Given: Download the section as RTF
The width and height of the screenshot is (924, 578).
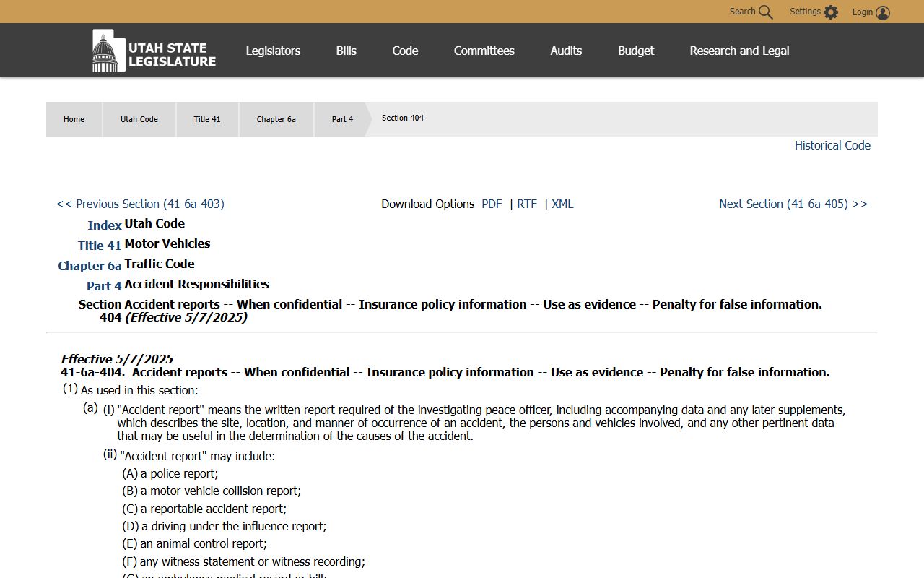Looking at the screenshot, I should tap(527, 204).
